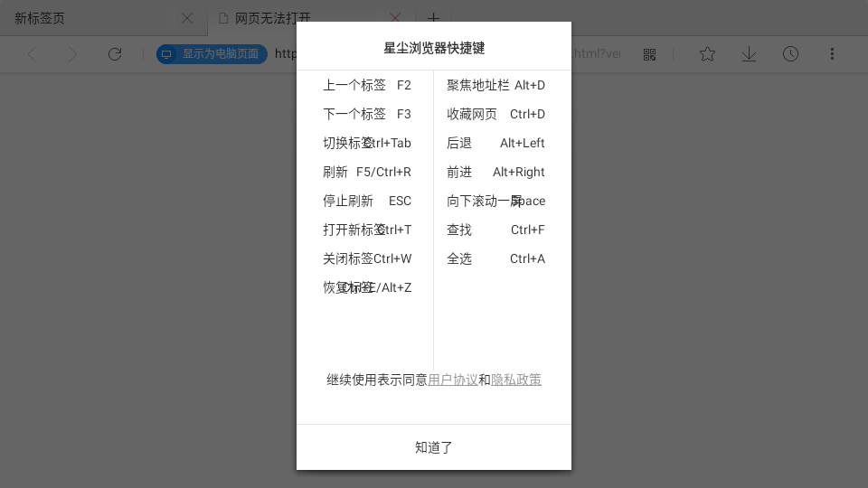
Task: Click the 打开新标签 Ctrl+T shortcut row
Action: (x=367, y=230)
